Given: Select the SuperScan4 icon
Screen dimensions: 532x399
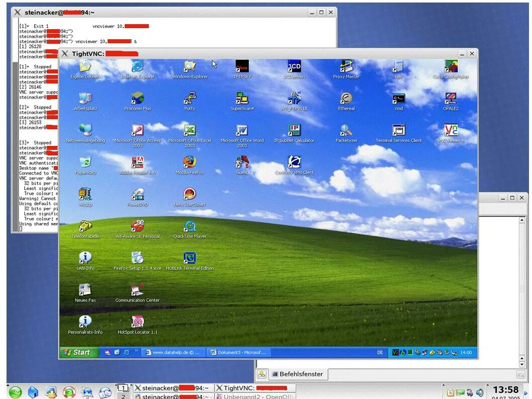Looking at the screenshot, I should pyautogui.click(x=242, y=99).
